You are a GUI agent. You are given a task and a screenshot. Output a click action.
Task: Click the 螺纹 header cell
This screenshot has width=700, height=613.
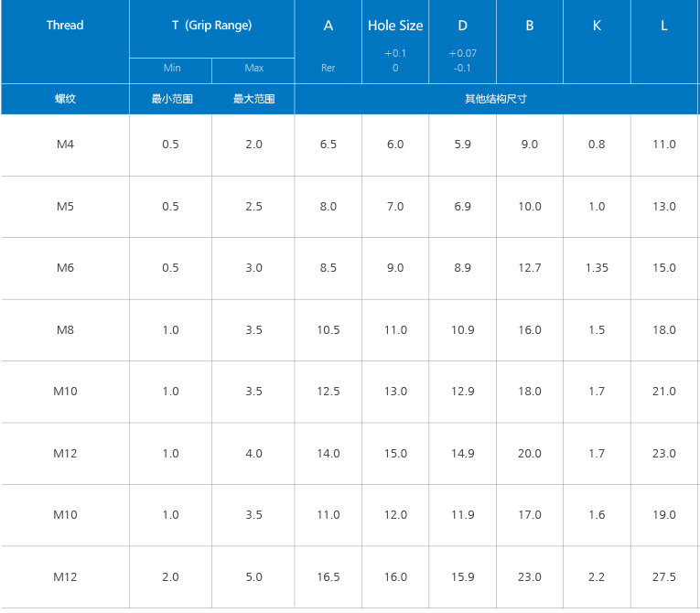(x=65, y=99)
